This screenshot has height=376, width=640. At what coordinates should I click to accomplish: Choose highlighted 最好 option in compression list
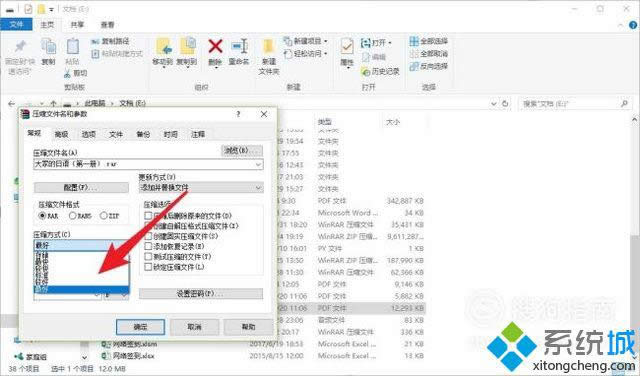[x=81, y=289]
